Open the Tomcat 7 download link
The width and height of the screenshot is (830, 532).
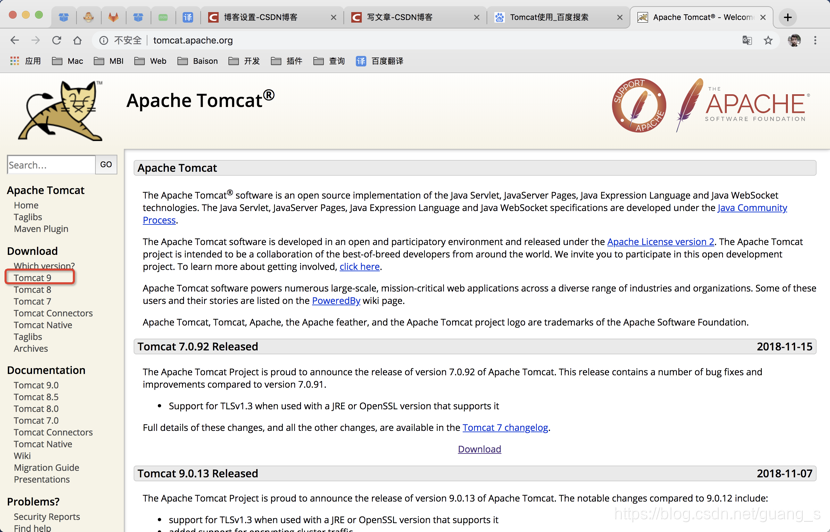(x=32, y=301)
